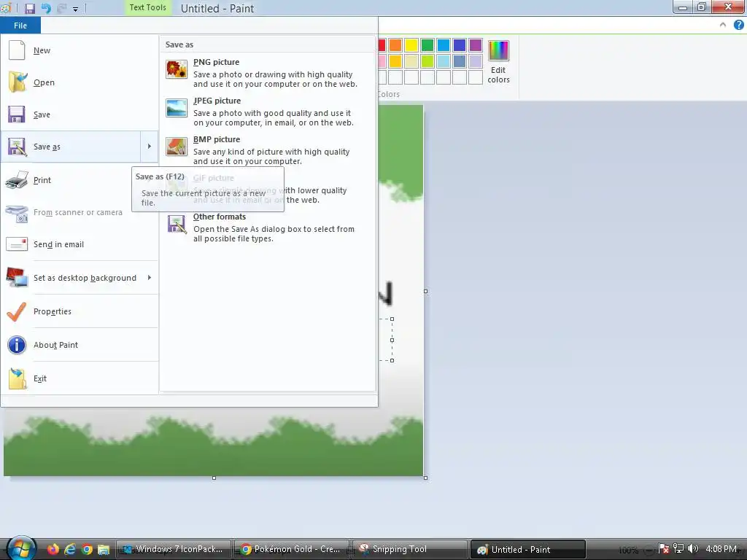The width and height of the screenshot is (747, 560).
Task: Click the About Paint info icon
Action: click(x=17, y=345)
